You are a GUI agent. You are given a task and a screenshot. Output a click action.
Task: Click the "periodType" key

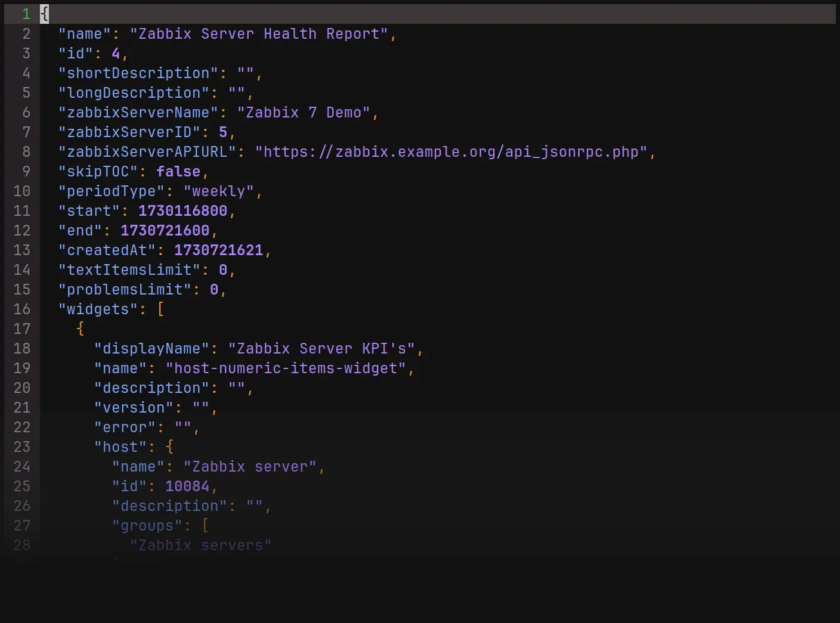click(x=111, y=191)
